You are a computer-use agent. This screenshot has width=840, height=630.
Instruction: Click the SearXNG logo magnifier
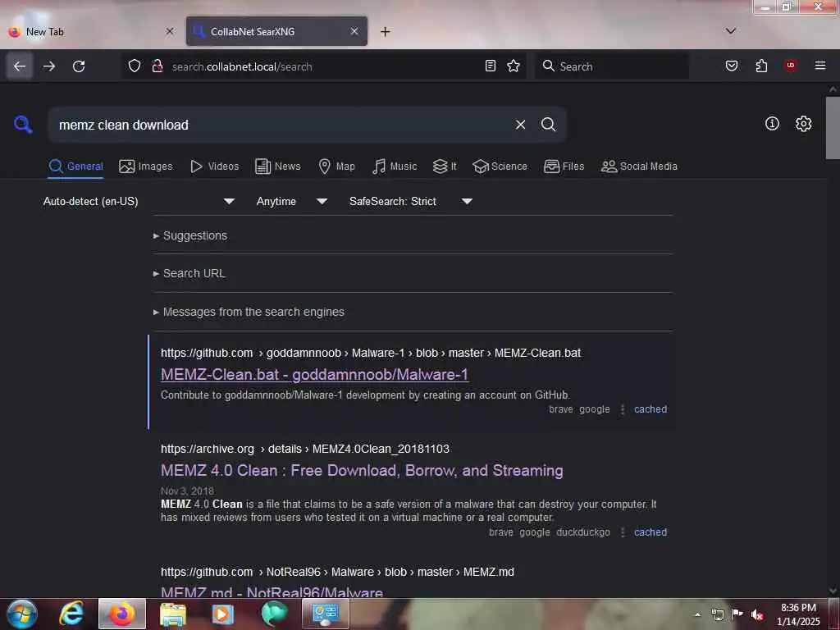23,125
